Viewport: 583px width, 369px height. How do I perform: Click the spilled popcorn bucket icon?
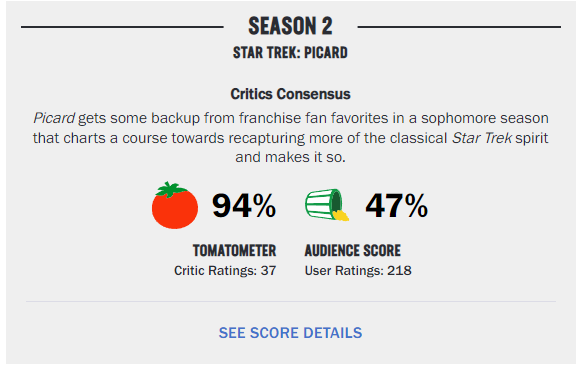coord(327,205)
